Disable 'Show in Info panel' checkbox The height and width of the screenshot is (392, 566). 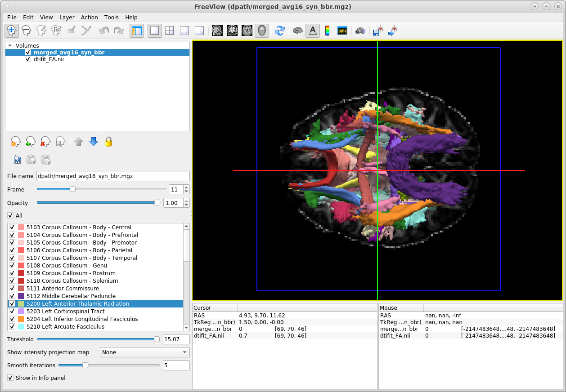(11, 378)
